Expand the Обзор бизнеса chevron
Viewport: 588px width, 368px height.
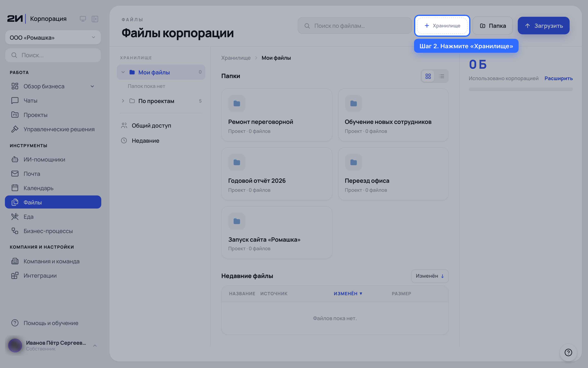[x=92, y=86]
